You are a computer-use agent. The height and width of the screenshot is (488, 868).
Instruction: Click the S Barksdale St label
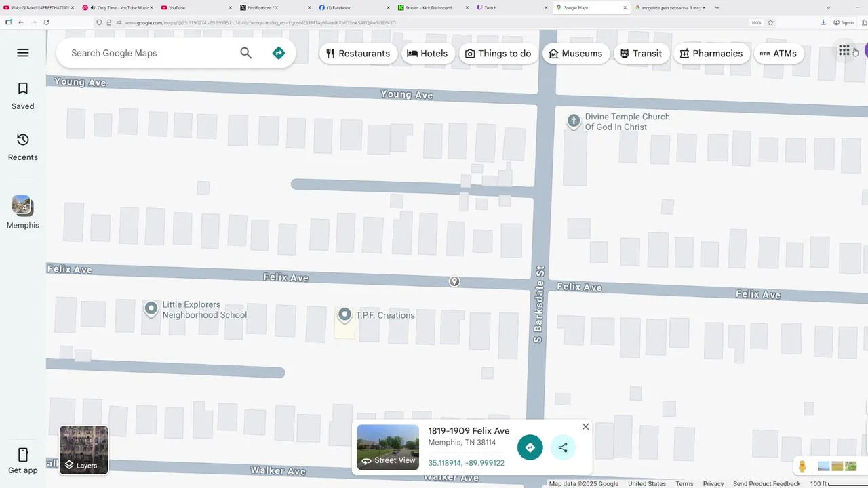(x=539, y=304)
